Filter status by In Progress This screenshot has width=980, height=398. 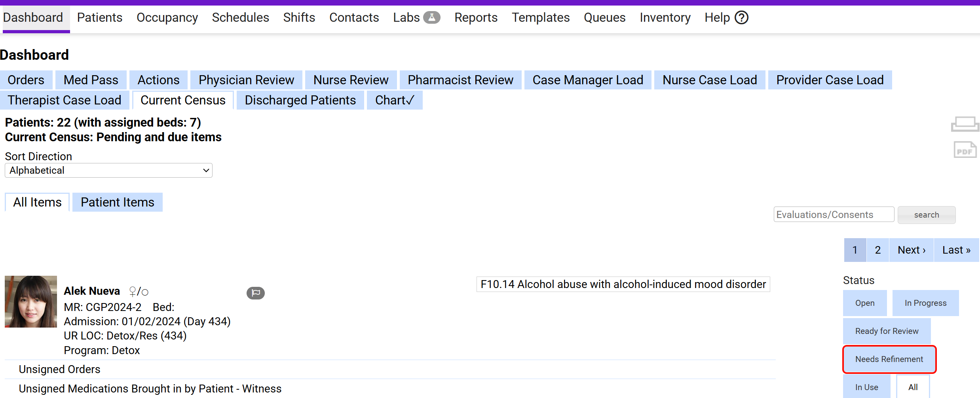click(x=925, y=303)
